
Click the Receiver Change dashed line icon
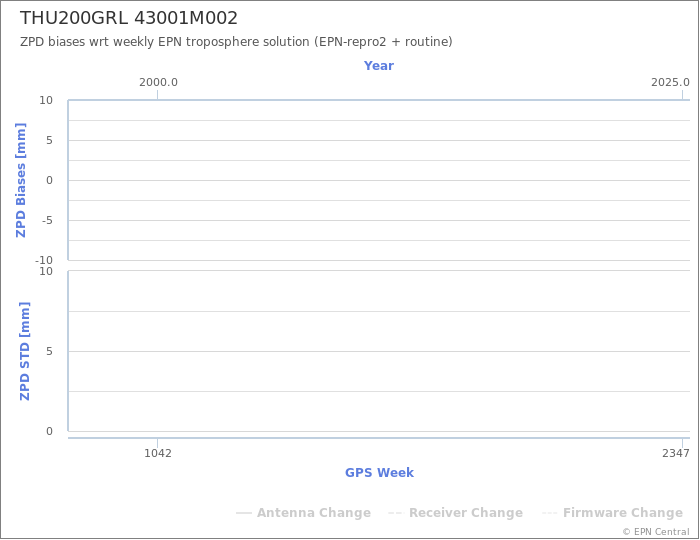pyautogui.click(x=396, y=513)
